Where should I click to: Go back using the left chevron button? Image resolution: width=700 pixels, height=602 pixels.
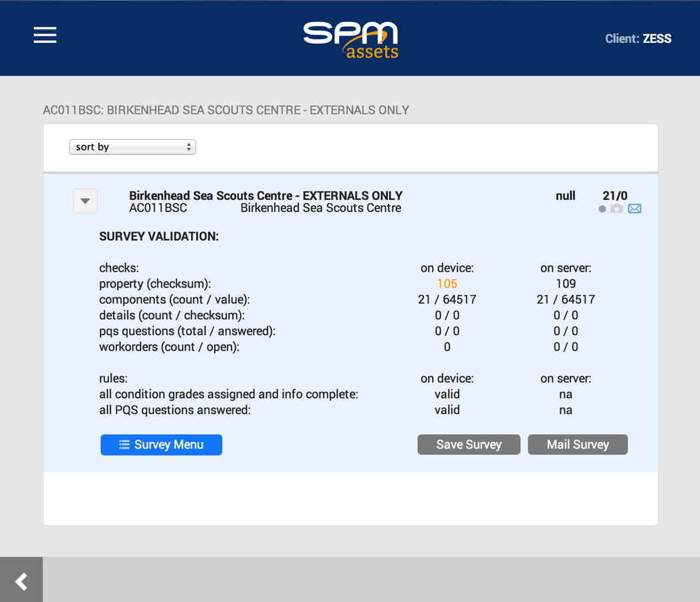[x=21, y=581]
